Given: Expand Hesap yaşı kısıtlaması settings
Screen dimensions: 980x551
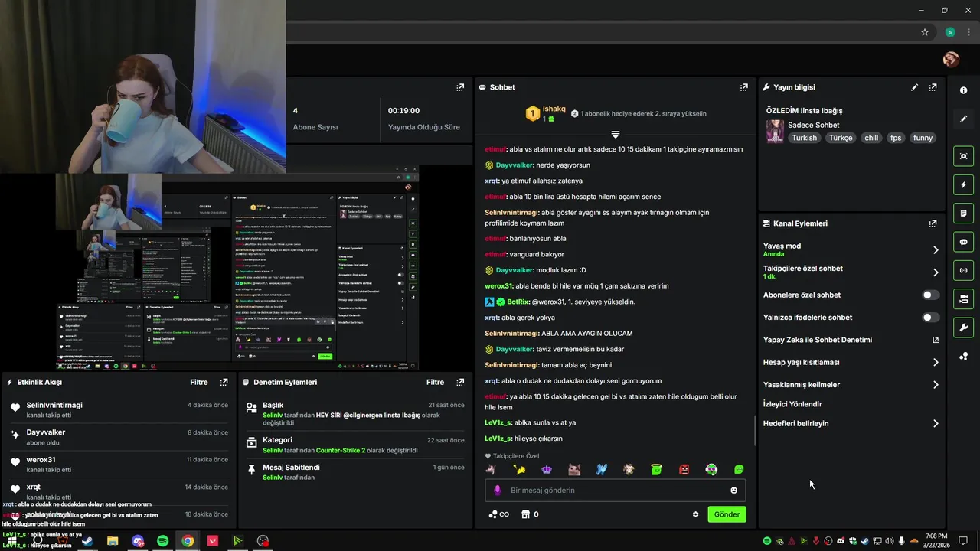Looking at the screenshot, I should (x=936, y=362).
